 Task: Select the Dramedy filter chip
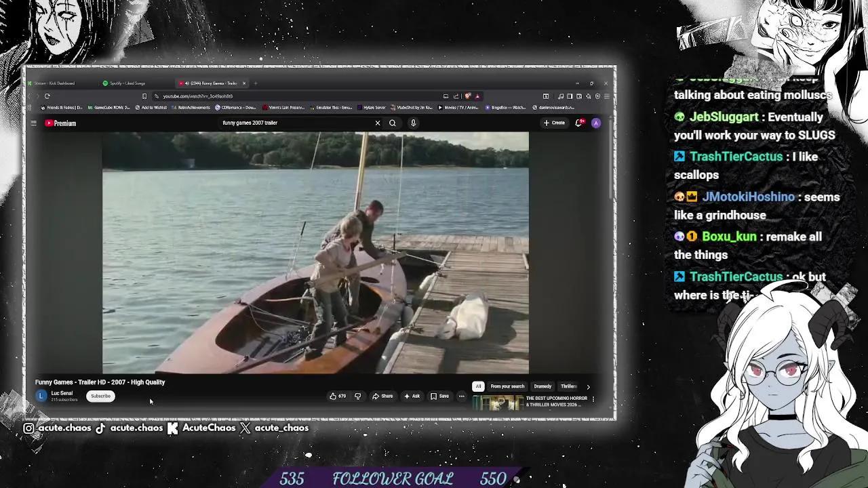542,386
